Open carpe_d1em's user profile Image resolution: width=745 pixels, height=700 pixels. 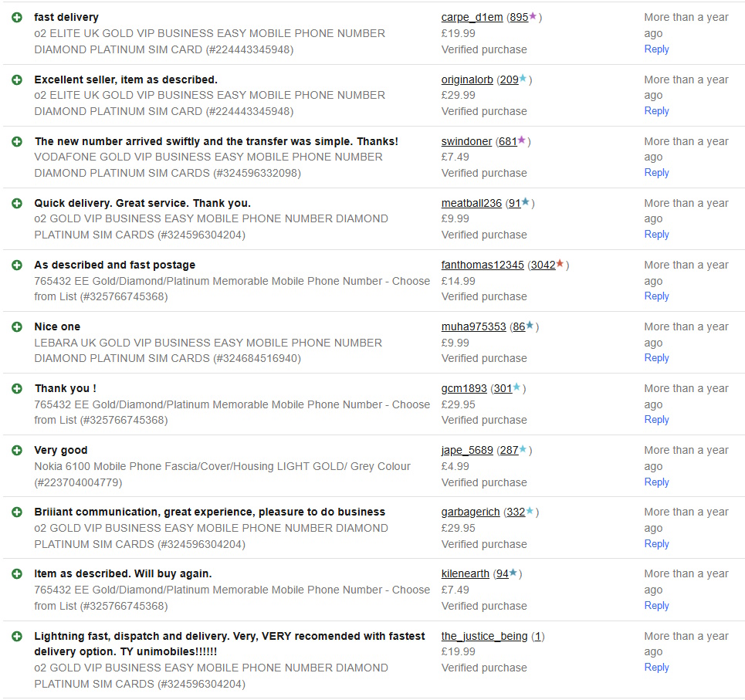tap(472, 17)
